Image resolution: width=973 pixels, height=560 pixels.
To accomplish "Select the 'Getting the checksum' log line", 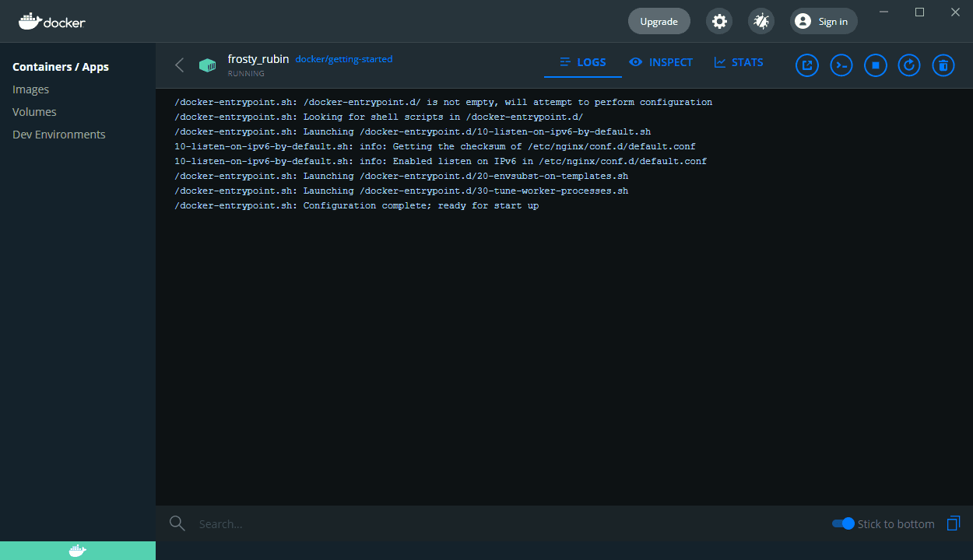I will point(435,147).
